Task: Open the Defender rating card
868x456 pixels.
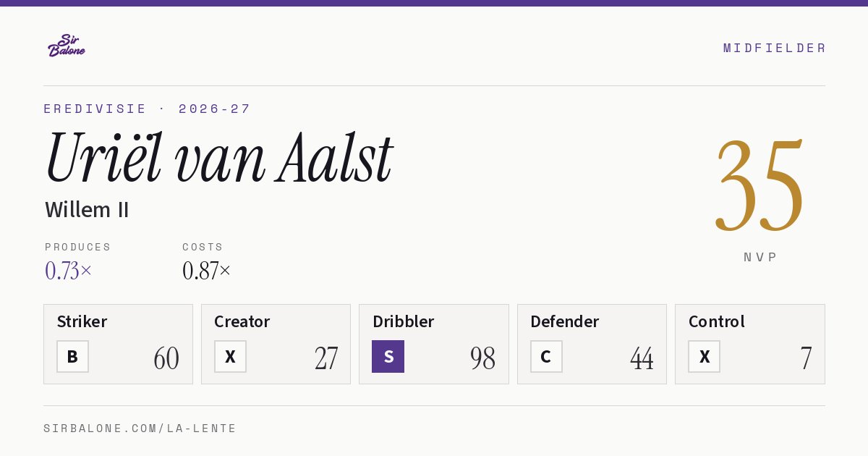Action: coord(592,344)
